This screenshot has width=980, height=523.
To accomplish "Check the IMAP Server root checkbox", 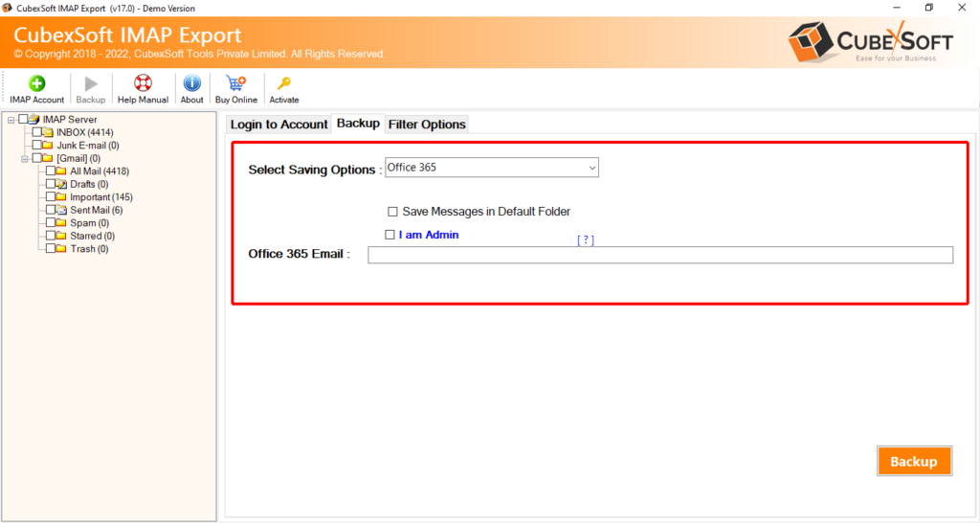I will (23, 119).
